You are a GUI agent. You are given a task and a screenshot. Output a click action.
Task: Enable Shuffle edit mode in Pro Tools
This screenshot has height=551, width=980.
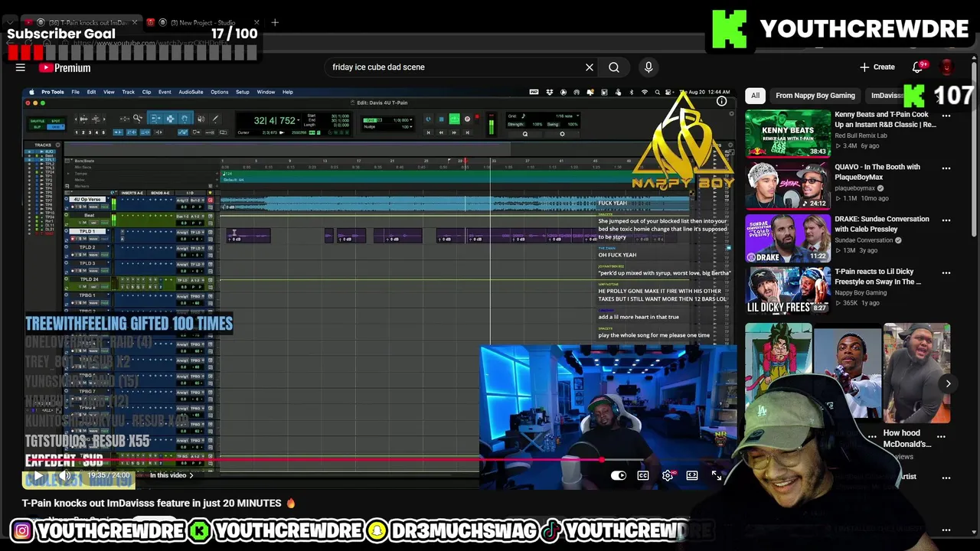pos(38,121)
